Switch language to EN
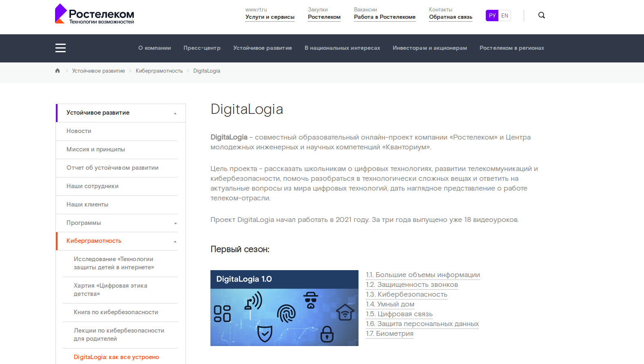644x364 pixels. [505, 16]
